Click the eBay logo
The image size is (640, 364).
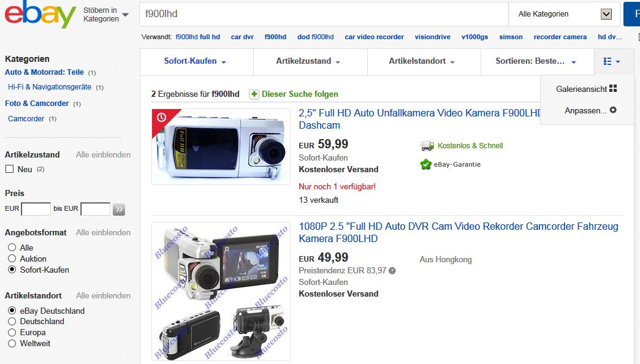pos(40,14)
